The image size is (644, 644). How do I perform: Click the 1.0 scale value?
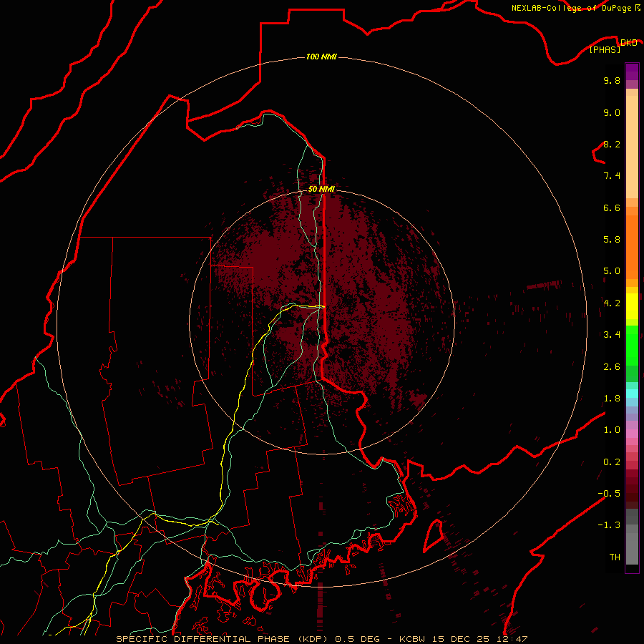[x=612, y=430]
